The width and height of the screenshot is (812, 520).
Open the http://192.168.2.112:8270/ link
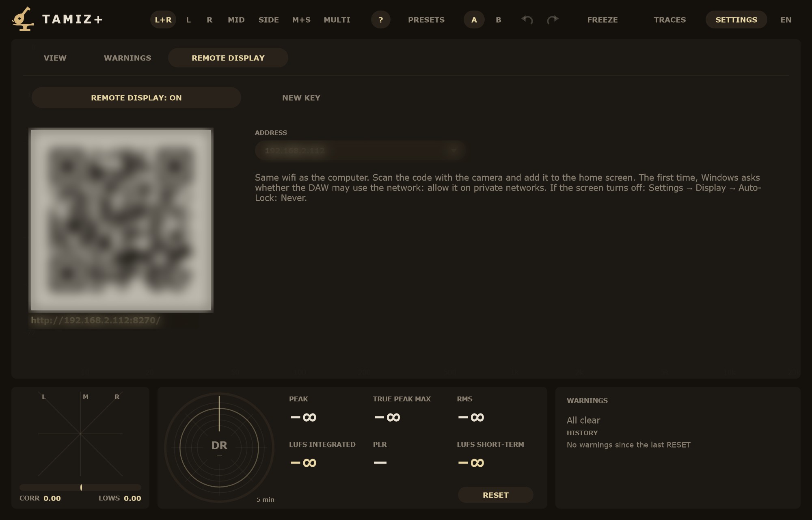click(96, 321)
